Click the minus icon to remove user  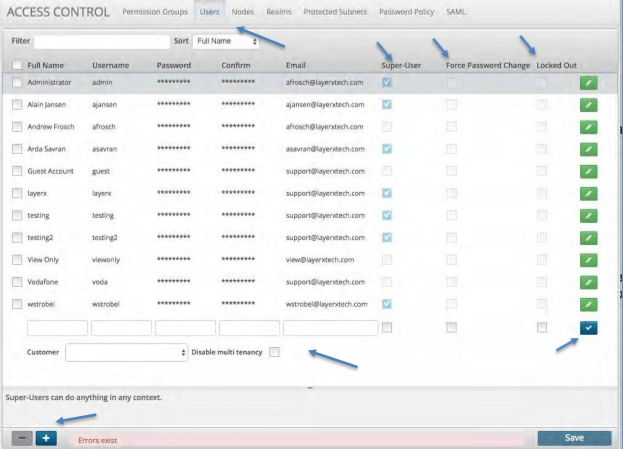click(x=22, y=439)
